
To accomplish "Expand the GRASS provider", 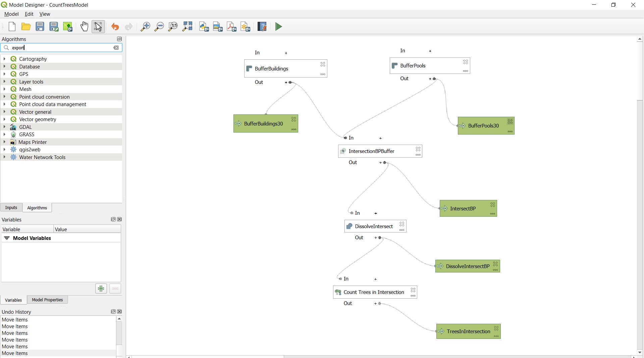I will 4,134.
